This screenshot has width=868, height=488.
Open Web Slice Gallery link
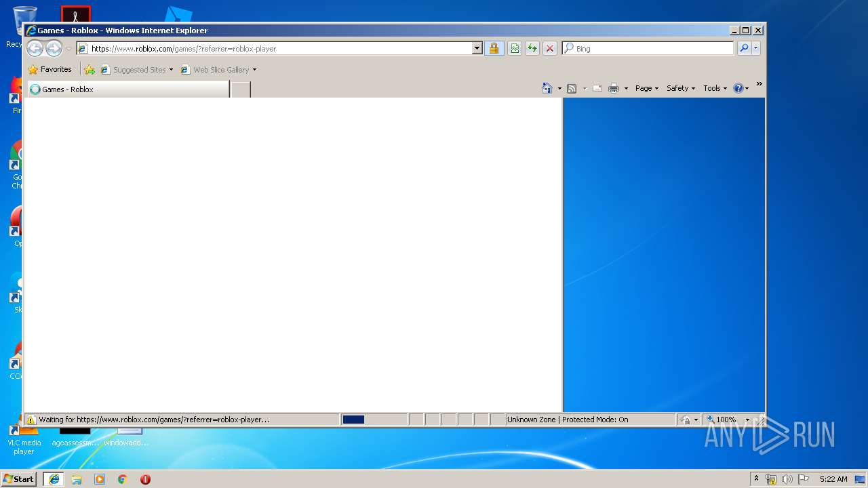coord(215,69)
